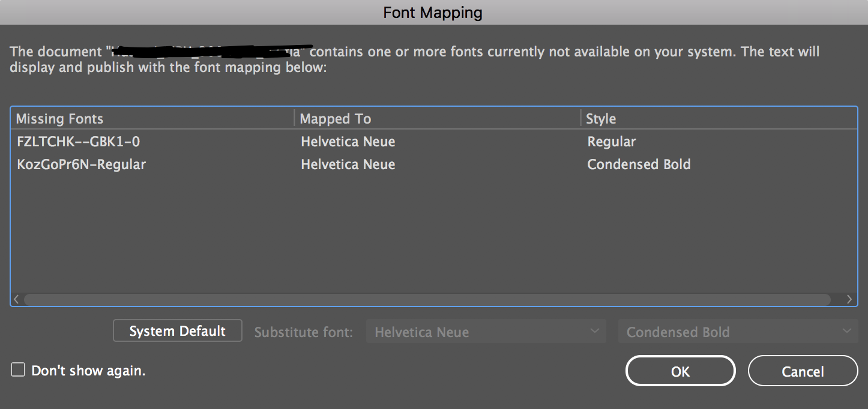The height and width of the screenshot is (409, 868).
Task: Click the right scroll arrow of font list
Action: 849,299
